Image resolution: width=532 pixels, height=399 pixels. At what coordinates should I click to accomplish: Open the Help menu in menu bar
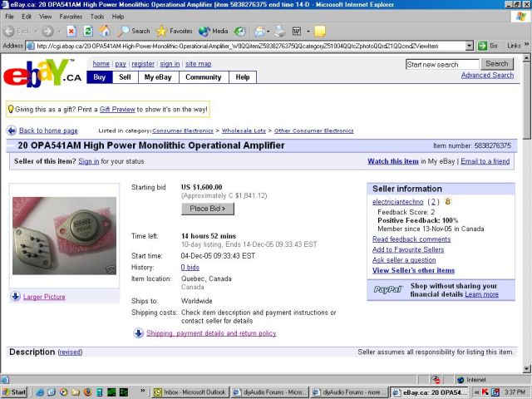point(118,17)
